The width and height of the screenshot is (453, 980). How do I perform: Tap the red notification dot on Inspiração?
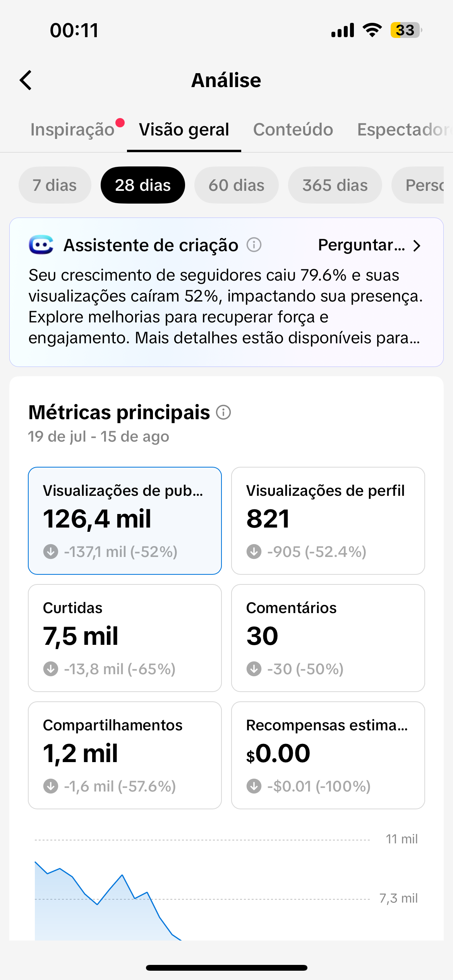click(x=120, y=123)
